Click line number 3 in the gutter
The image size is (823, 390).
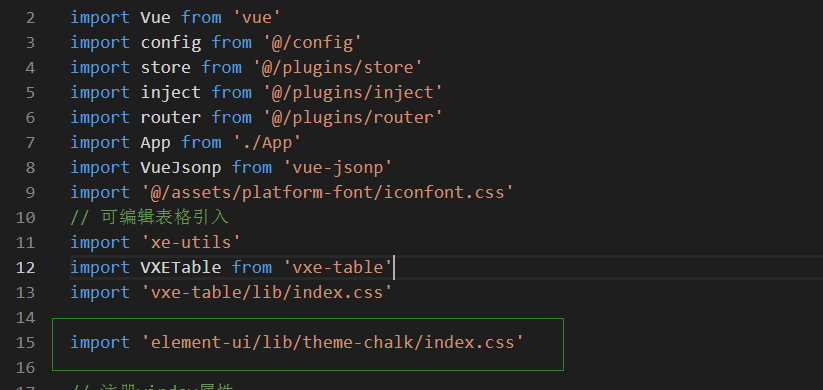[x=29, y=43]
